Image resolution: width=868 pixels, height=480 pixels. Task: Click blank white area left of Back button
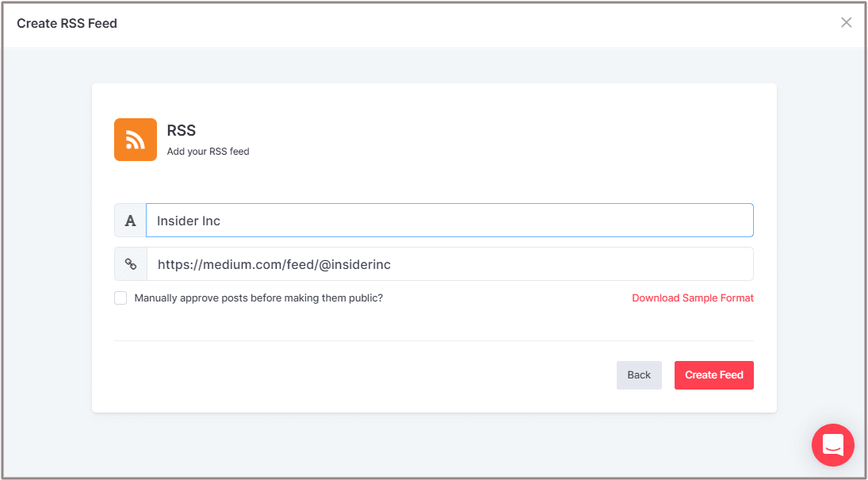[x=357, y=375]
